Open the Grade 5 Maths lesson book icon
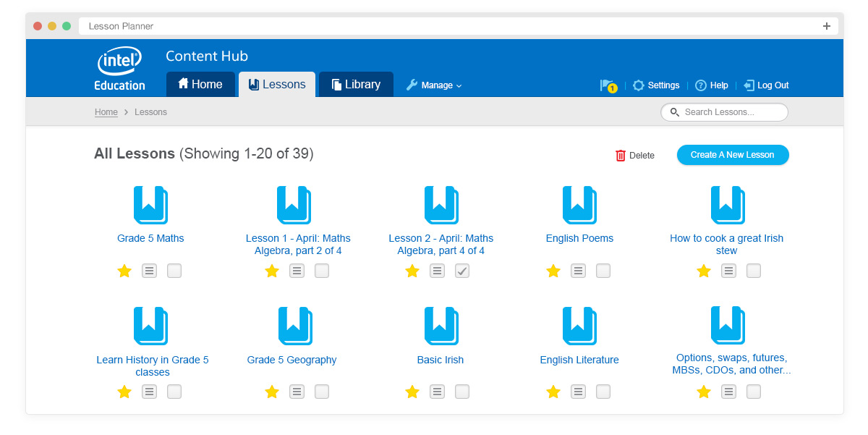 [150, 205]
